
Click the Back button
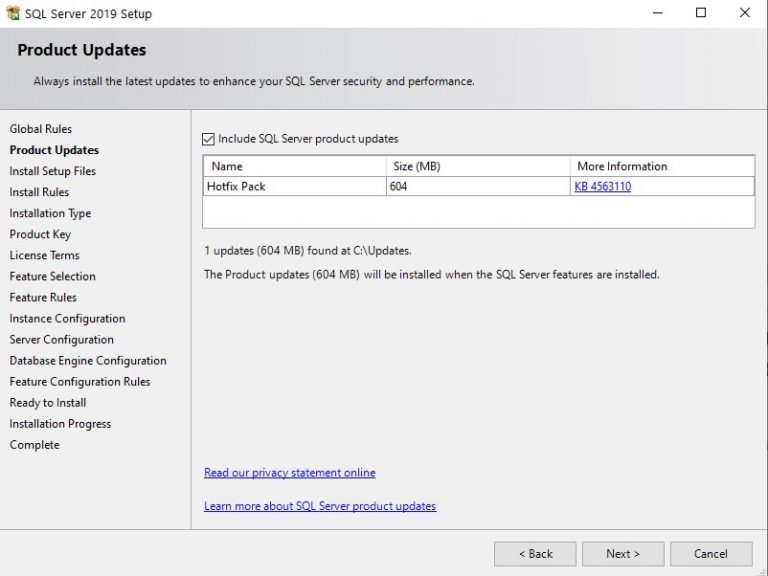[535, 554]
